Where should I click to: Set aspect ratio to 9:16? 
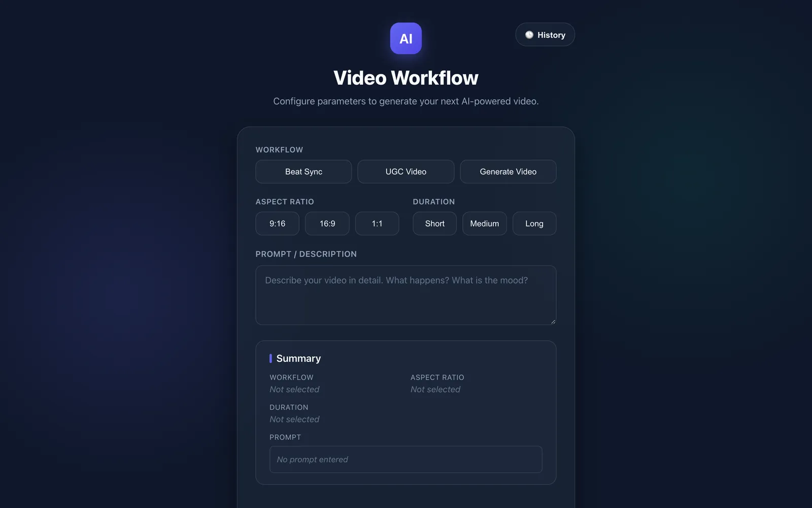278,224
